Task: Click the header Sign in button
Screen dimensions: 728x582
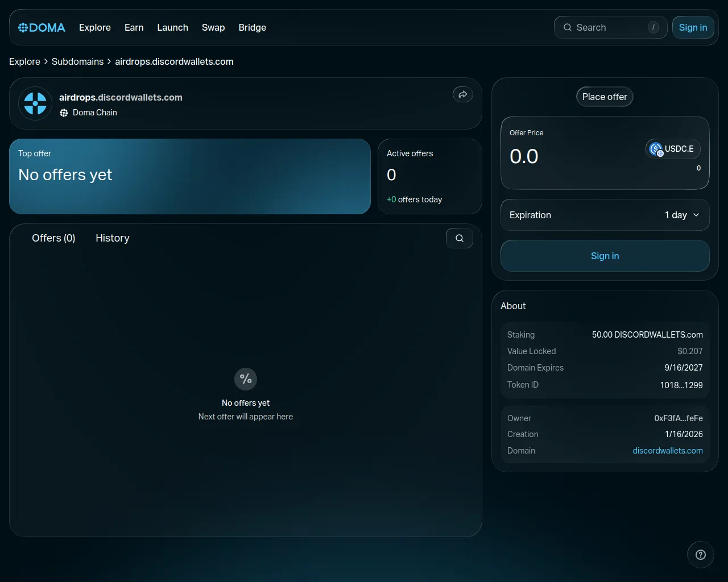Action: pos(693,27)
